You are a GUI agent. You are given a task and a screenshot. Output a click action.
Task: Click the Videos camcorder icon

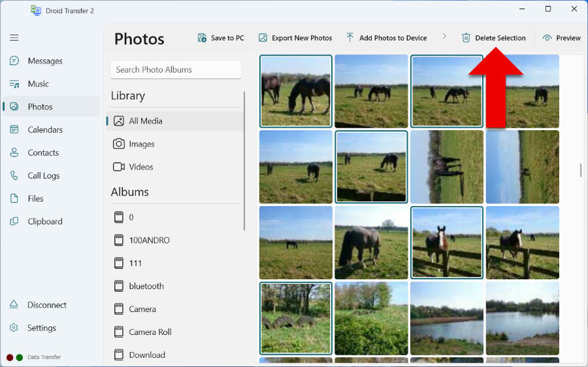pyautogui.click(x=119, y=166)
